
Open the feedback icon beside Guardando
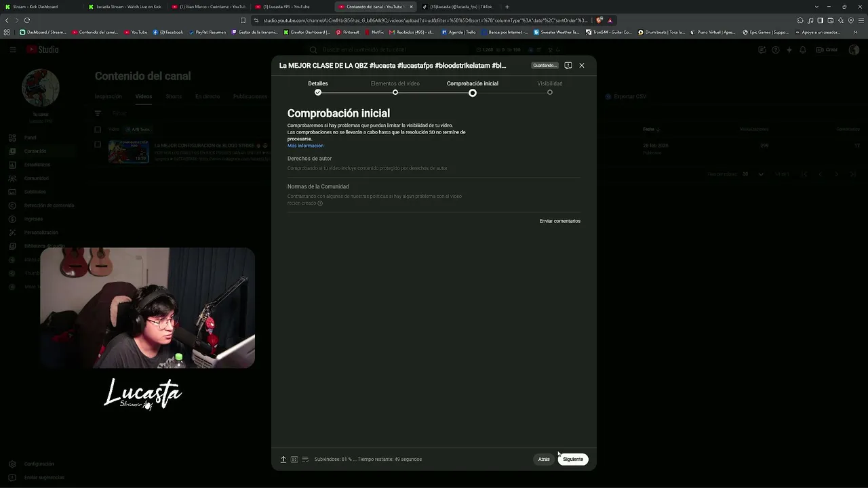tap(568, 65)
